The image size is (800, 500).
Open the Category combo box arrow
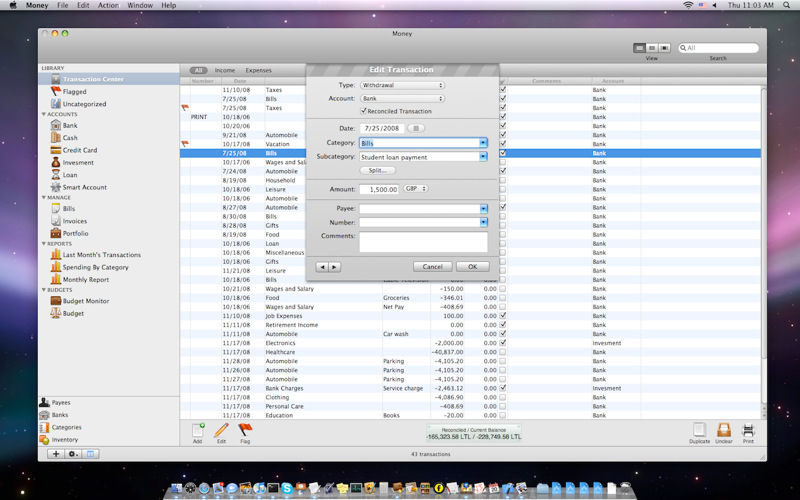(483, 143)
